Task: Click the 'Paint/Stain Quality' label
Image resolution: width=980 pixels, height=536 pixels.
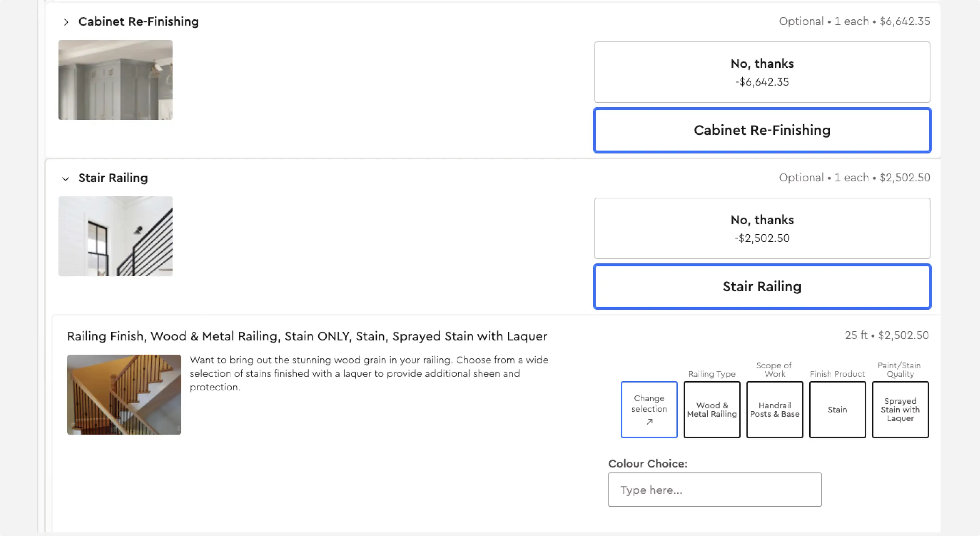Action: pyautogui.click(x=899, y=369)
